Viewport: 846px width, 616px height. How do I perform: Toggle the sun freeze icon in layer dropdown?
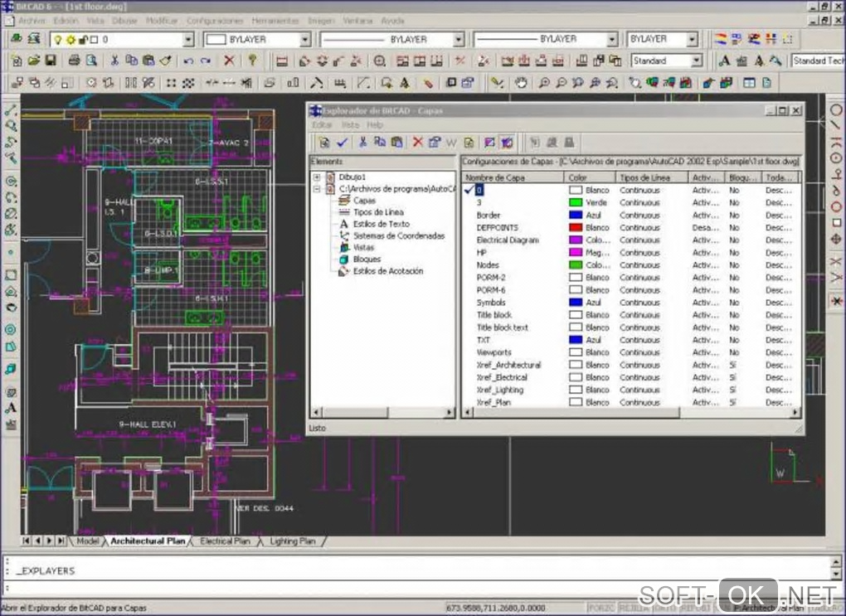click(71, 39)
